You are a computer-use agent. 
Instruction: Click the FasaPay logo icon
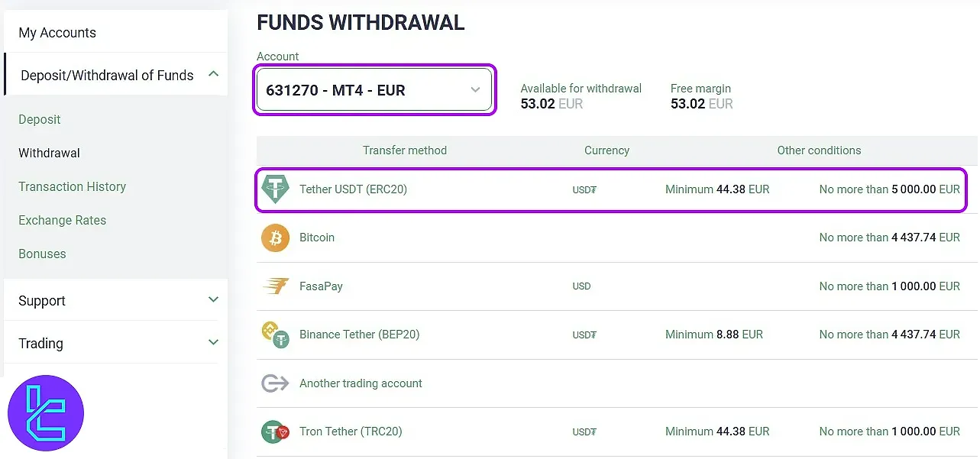pos(275,286)
